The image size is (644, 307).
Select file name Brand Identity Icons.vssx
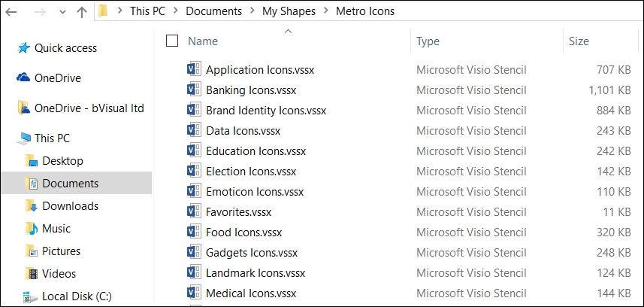coord(266,111)
